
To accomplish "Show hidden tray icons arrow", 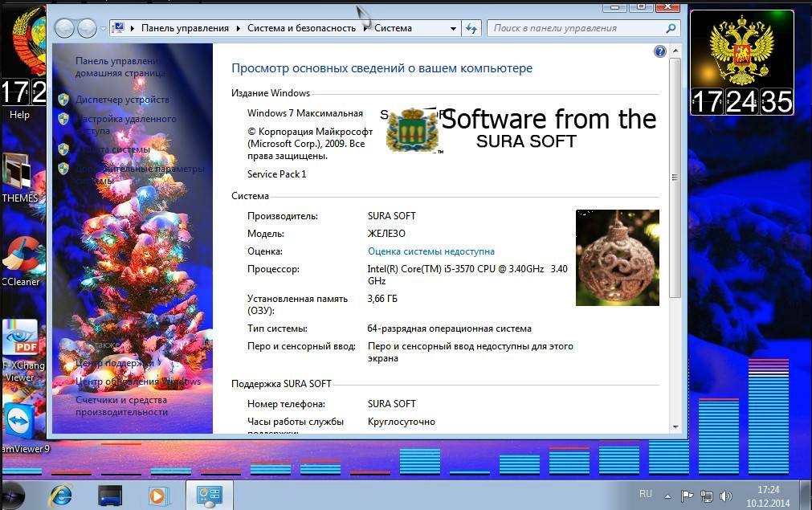I will [x=667, y=496].
